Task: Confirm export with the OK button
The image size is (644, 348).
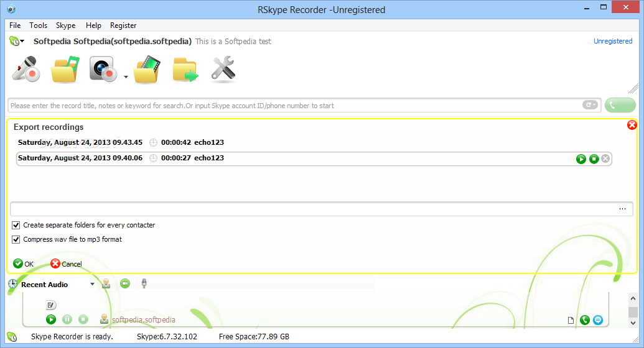Action: pyautogui.click(x=24, y=264)
